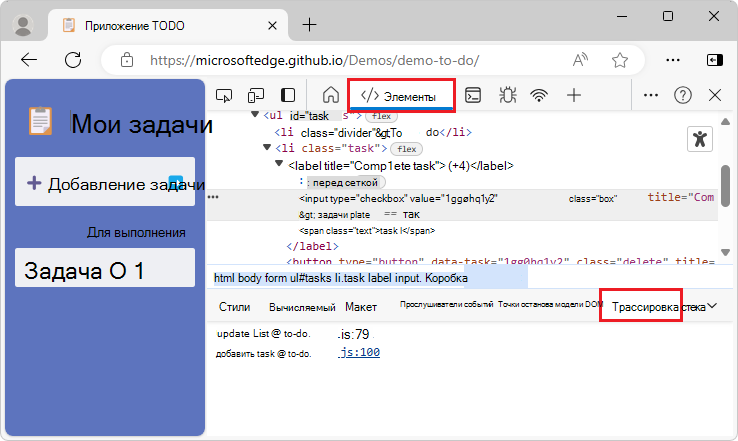Go back in the browser

pos(29,60)
